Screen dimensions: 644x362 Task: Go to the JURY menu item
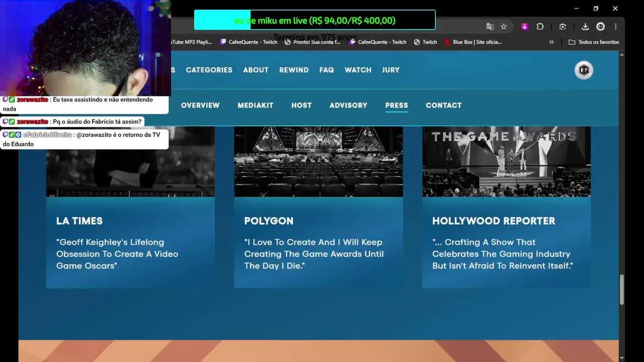pyautogui.click(x=390, y=70)
